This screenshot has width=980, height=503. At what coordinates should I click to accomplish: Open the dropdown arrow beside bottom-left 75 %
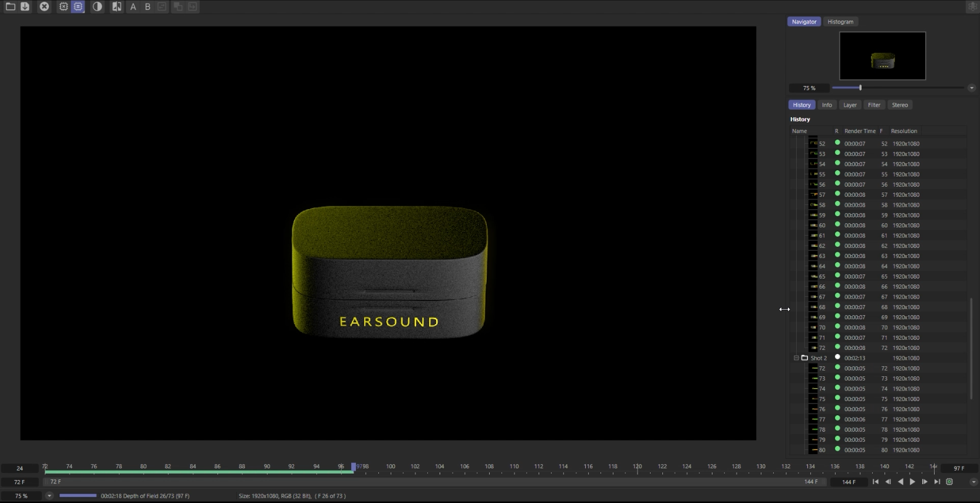pos(50,496)
